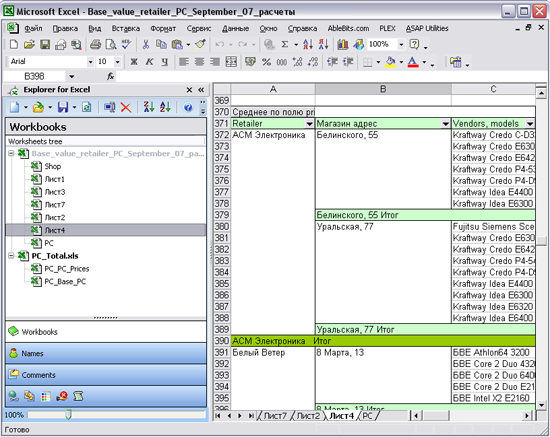Open the Файл menu
The image size is (550, 437).
click(x=33, y=28)
